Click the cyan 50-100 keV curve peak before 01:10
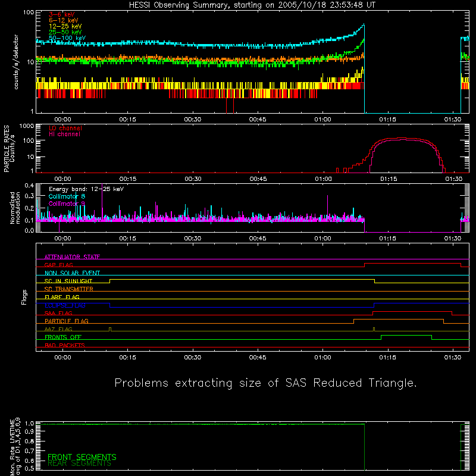 click(x=363, y=26)
